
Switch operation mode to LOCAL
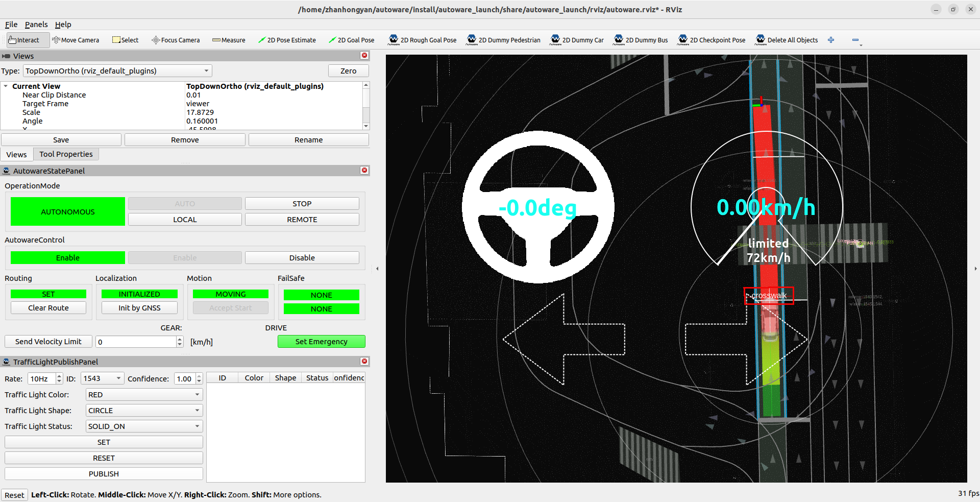(185, 220)
